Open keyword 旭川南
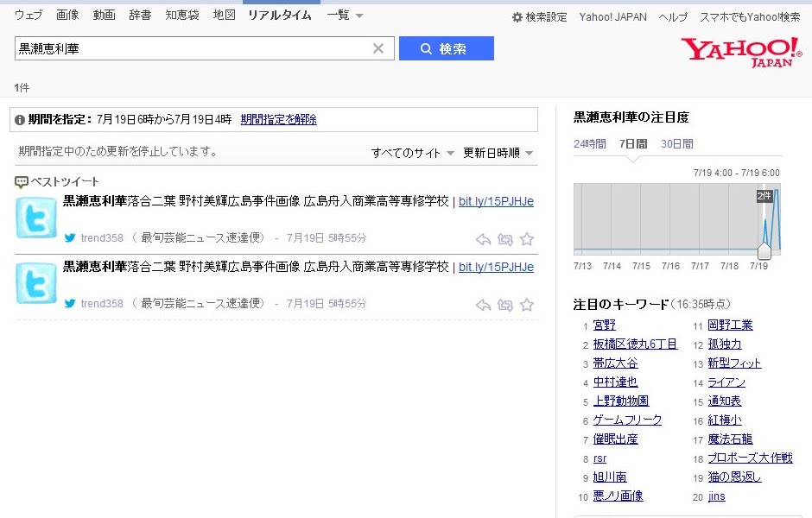Screen dimensions: 812x518 [610, 477]
